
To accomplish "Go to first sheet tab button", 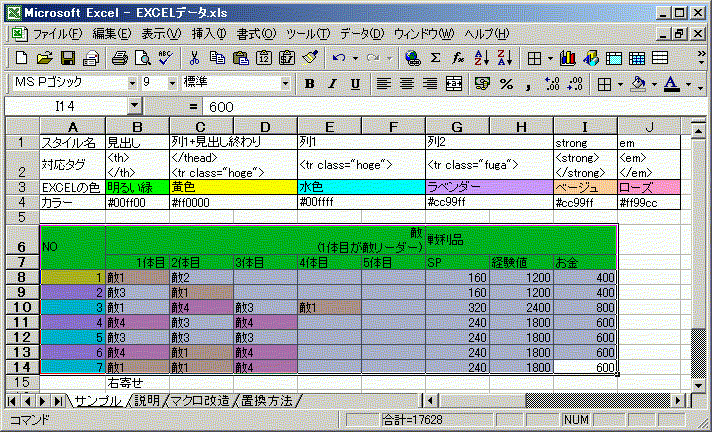I will point(12,401).
